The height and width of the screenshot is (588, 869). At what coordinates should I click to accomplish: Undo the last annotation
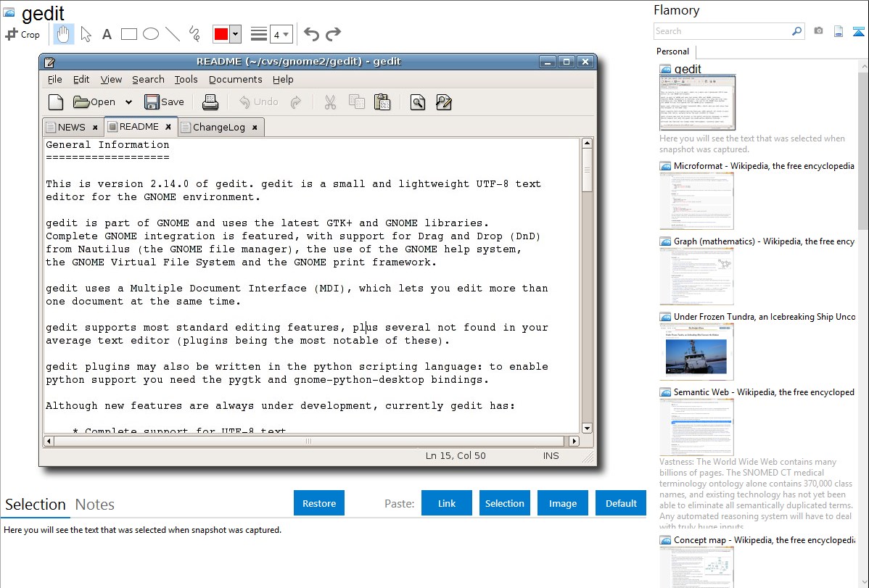pyautogui.click(x=311, y=34)
